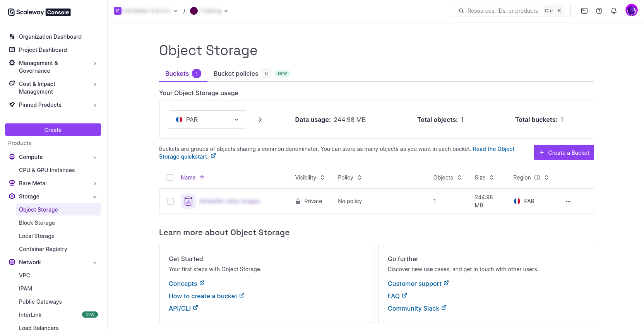Sort by the Policy column
Viewport: 644px width, 330px height.
click(350, 178)
